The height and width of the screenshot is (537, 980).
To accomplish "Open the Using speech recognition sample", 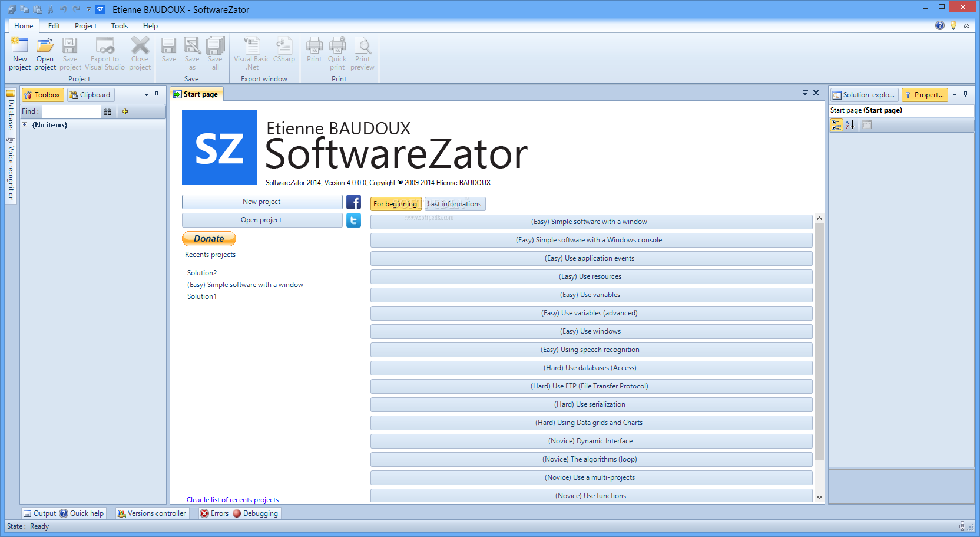I will coord(591,350).
